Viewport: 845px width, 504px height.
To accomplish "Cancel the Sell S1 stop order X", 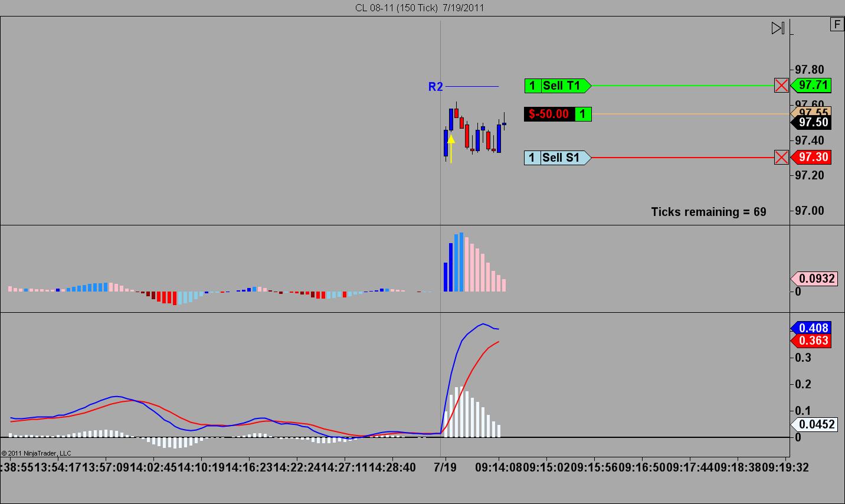I will tap(781, 158).
